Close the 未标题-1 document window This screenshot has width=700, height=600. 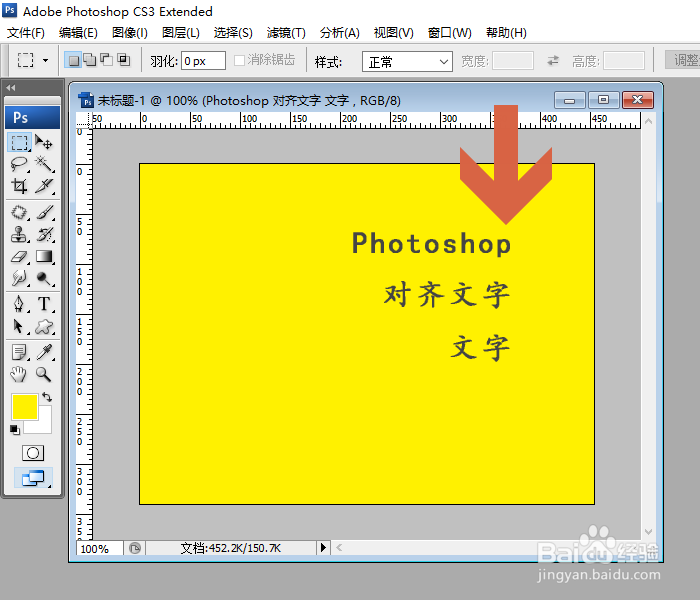coord(638,100)
